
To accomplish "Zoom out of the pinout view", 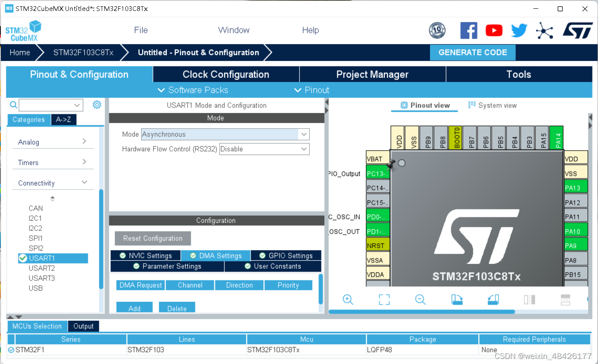I will click(x=420, y=299).
